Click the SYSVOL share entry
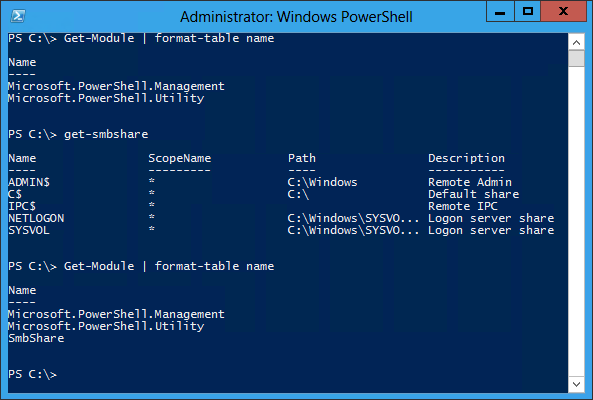The image size is (593, 400). (x=29, y=230)
